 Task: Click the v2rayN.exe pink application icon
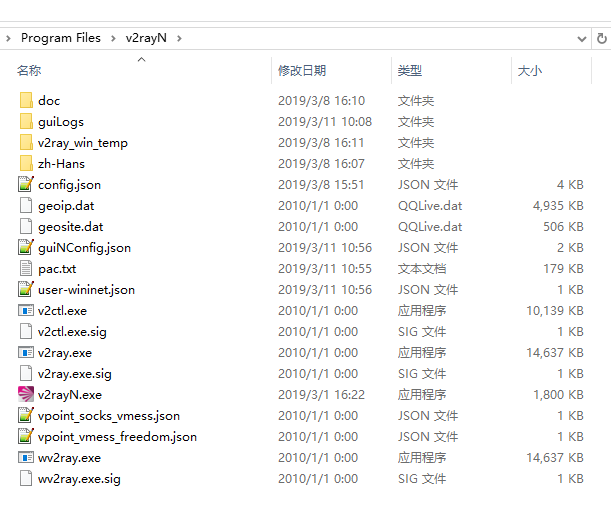[26, 394]
